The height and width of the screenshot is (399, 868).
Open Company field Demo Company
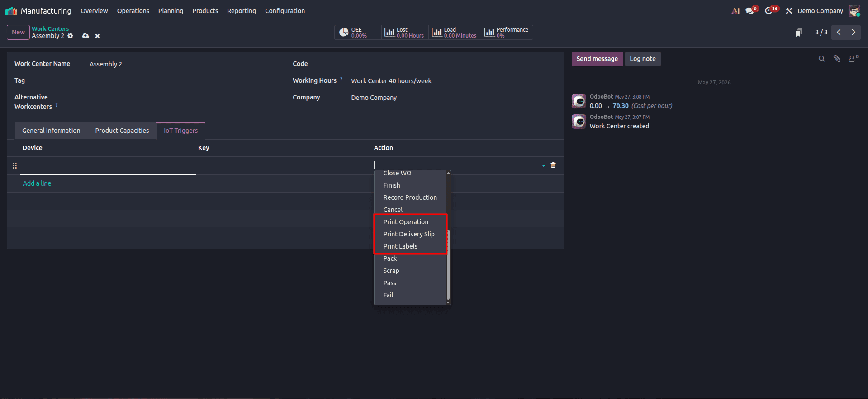454,98
